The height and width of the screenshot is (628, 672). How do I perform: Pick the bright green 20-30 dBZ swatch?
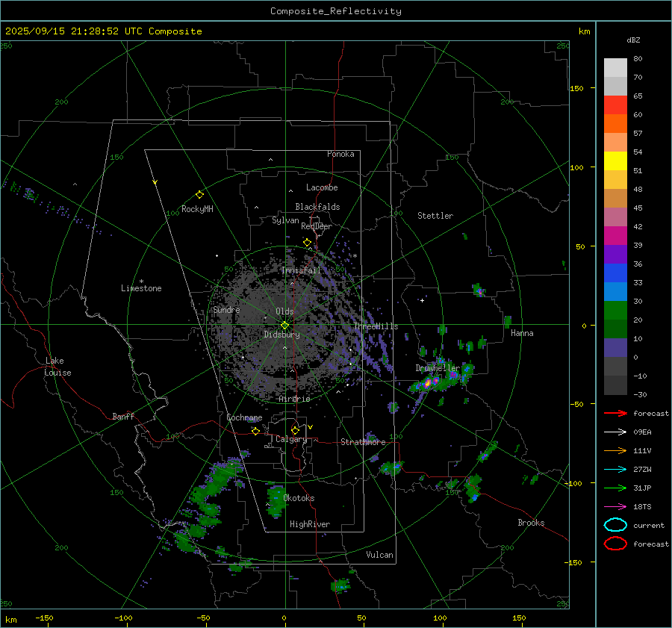[x=615, y=311]
